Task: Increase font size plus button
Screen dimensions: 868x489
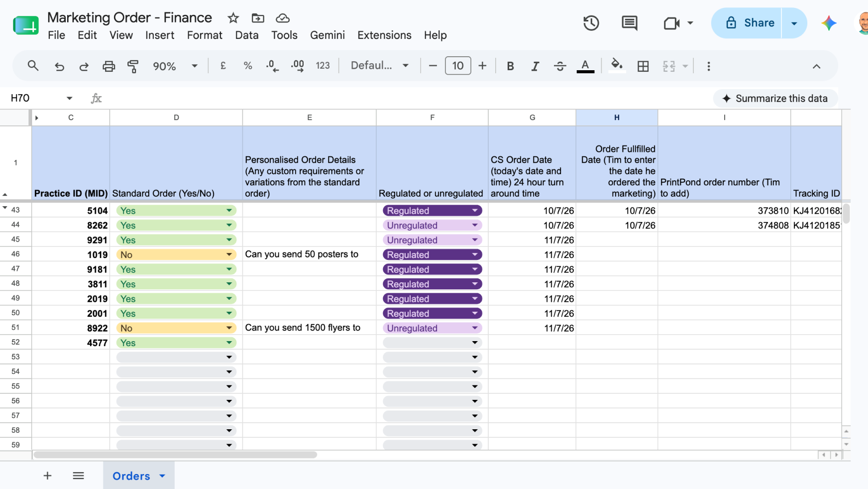Action: pyautogui.click(x=482, y=66)
